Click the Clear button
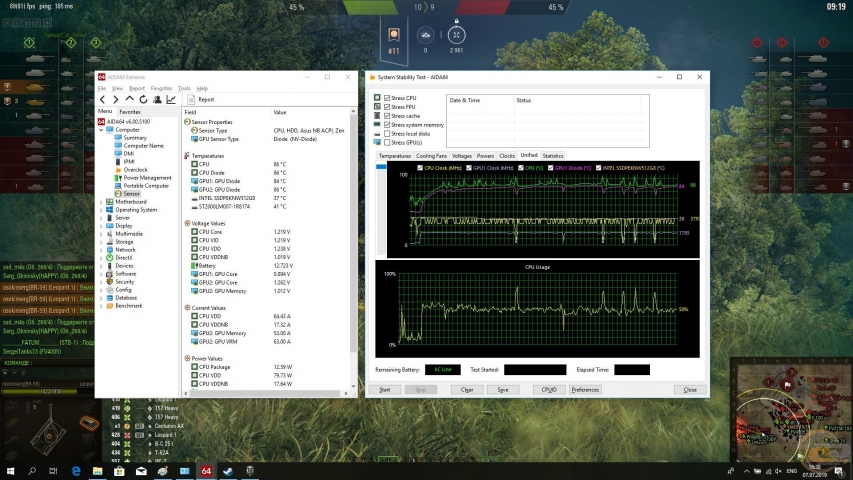Screen dimensions: 853x480 (x=467, y=390)
